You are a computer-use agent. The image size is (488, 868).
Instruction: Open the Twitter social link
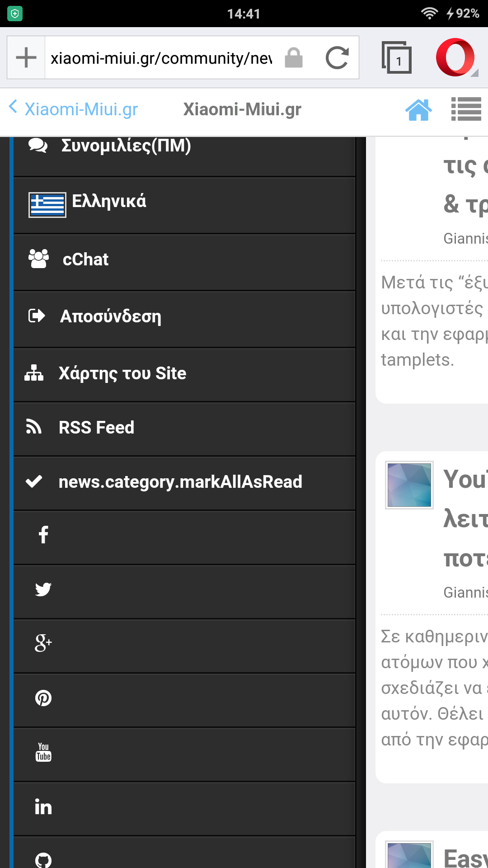pyautogui.click(x=43, y=589)
